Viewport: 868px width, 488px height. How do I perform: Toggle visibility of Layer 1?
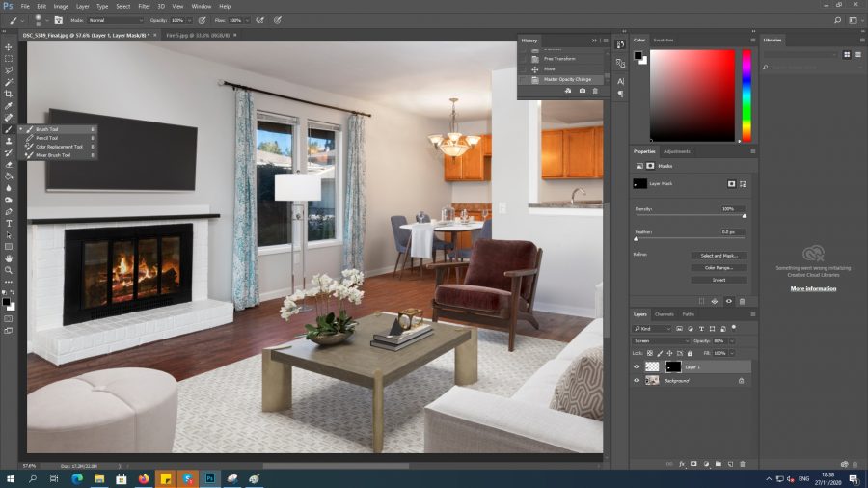(x=637, y=366)
